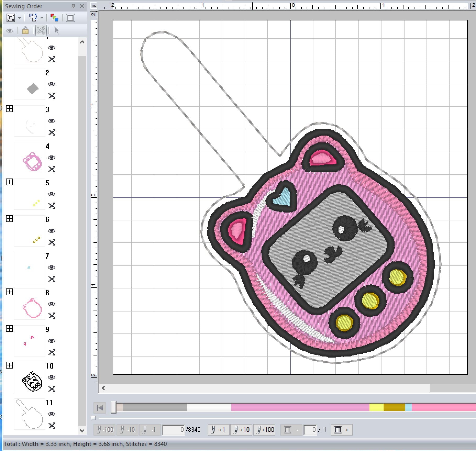
Task: Click the hoop frame icon in Sewing Order panel
Action: [70, 18]
